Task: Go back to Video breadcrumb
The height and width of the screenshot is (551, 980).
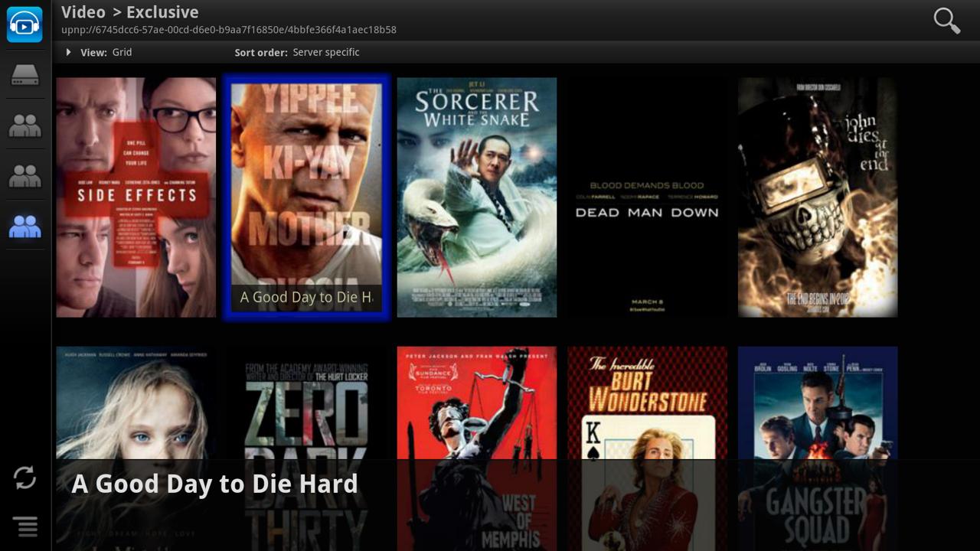Action: (83, 12)
